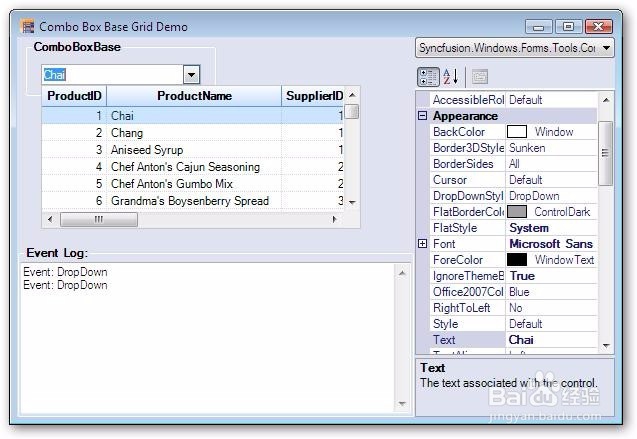637x439 pixels.
Task: Click the Event Log scrollbar up arrow
Action: pos(402,273)
